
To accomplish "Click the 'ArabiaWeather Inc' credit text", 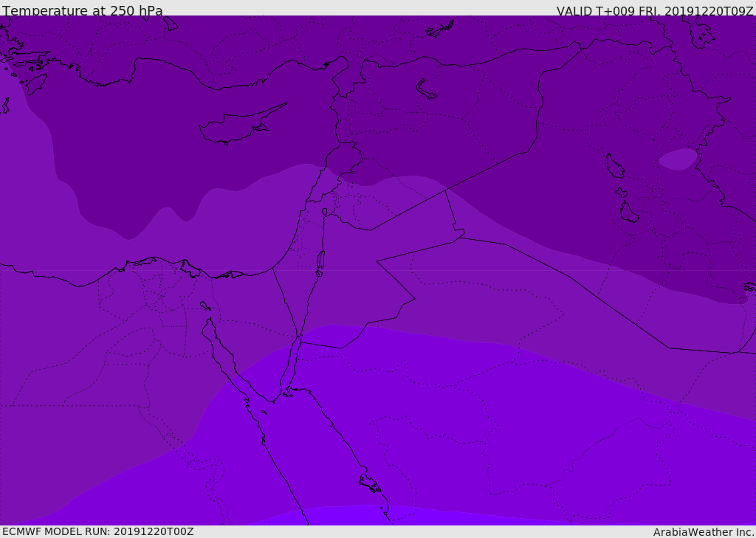I will [704, 532].
